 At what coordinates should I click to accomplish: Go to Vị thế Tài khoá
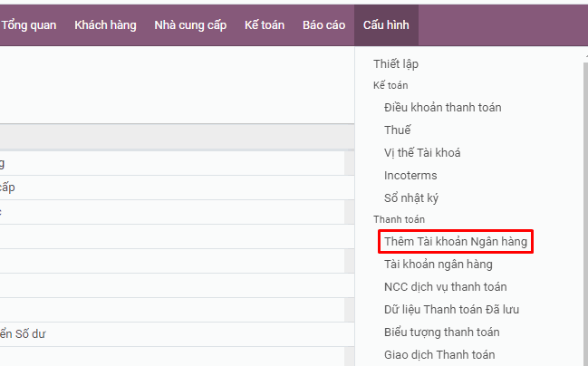[421, 153]
